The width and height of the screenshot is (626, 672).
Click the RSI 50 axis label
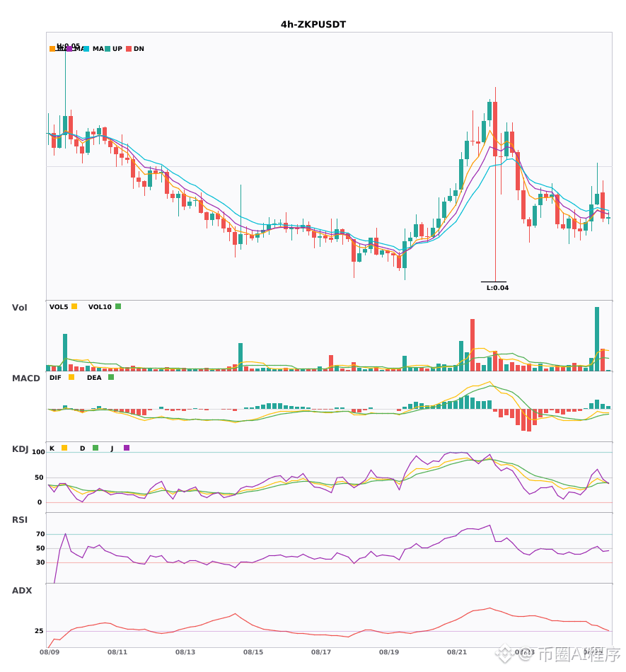click(x=40, y=548)
